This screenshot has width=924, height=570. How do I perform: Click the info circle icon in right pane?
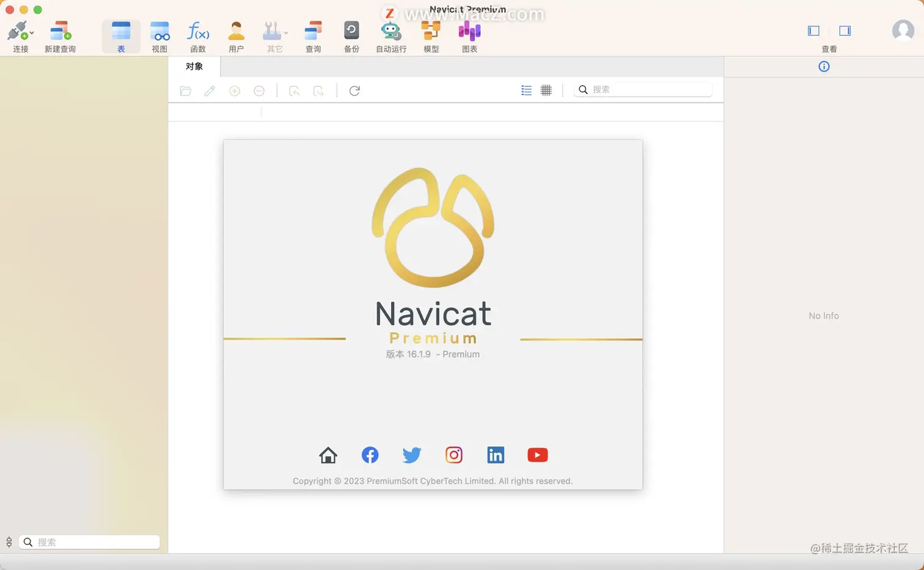tap(824, 67)
